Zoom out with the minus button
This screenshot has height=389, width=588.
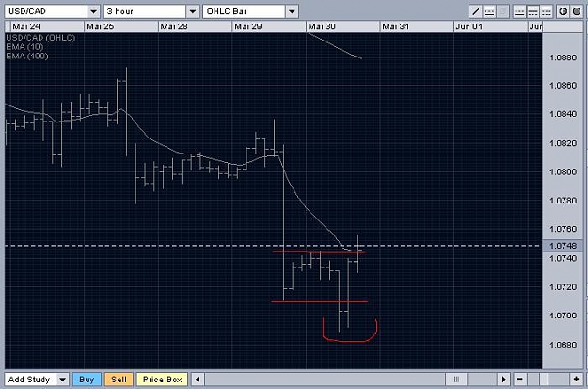click(519, 380)
